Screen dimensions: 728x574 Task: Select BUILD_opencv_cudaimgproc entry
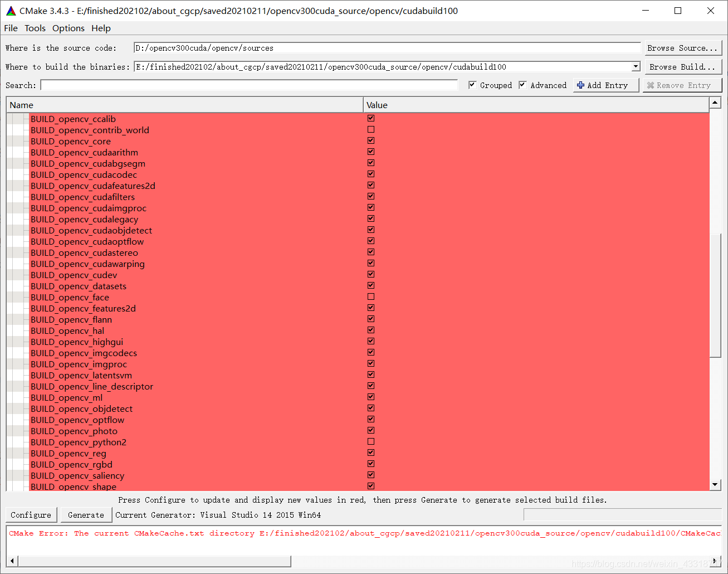(89, 208)
